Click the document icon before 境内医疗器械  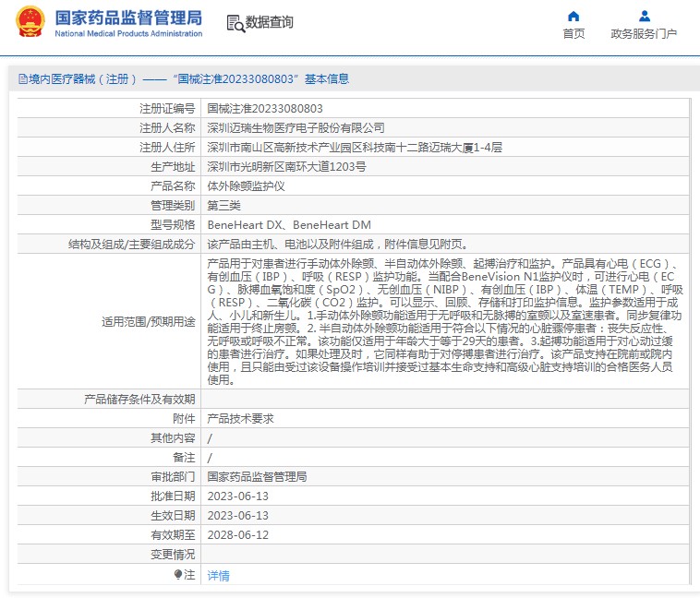23,79
